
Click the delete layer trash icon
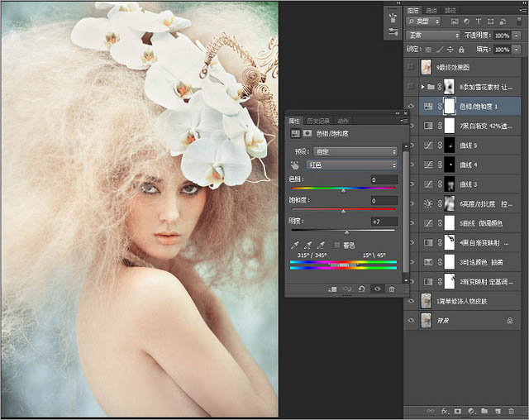511,410
